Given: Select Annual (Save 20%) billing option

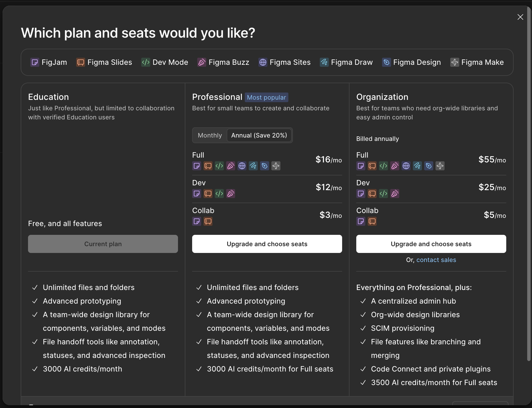Looking at the screenshot, I should (259, 135).
